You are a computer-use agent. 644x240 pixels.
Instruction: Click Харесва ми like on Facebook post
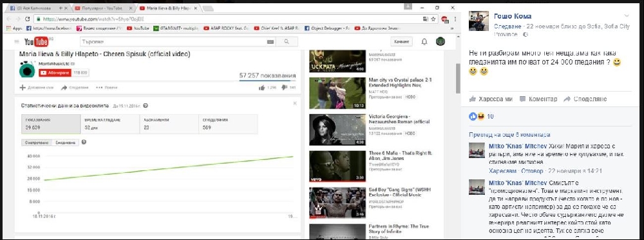point(491,99)
